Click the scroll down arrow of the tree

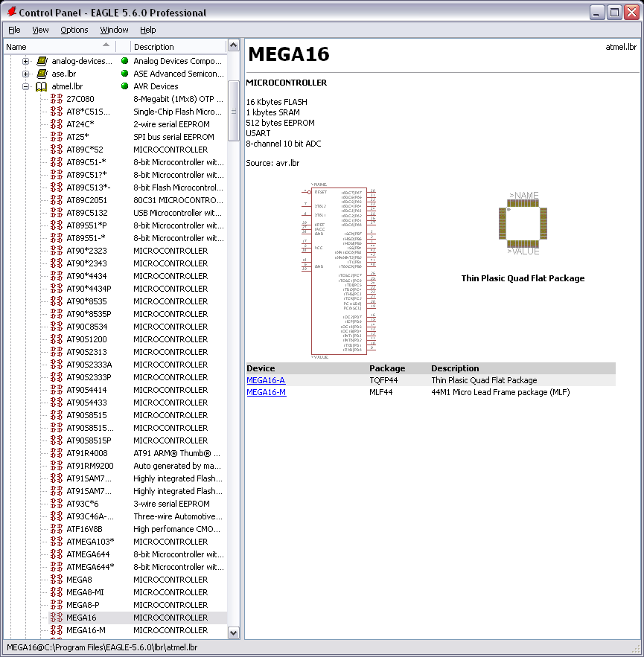234,632
